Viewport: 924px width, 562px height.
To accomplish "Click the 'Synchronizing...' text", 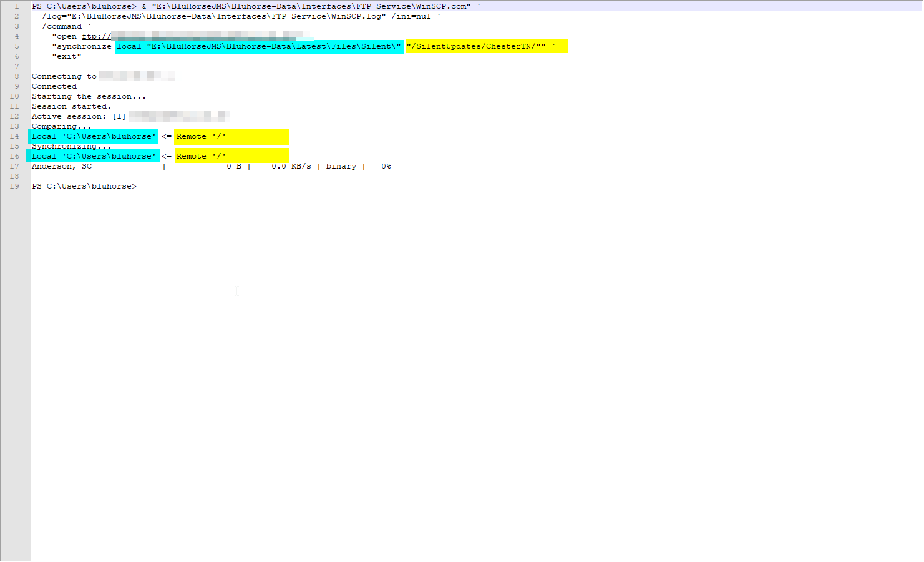I will (71, 146).
